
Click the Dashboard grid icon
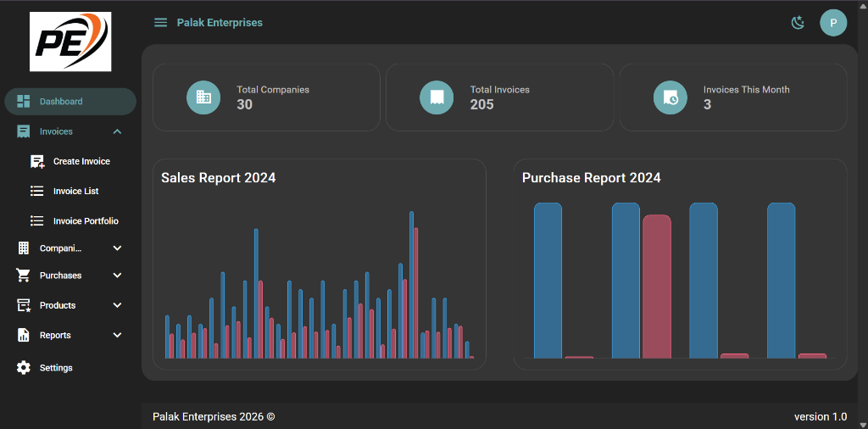tap(23, 101)
